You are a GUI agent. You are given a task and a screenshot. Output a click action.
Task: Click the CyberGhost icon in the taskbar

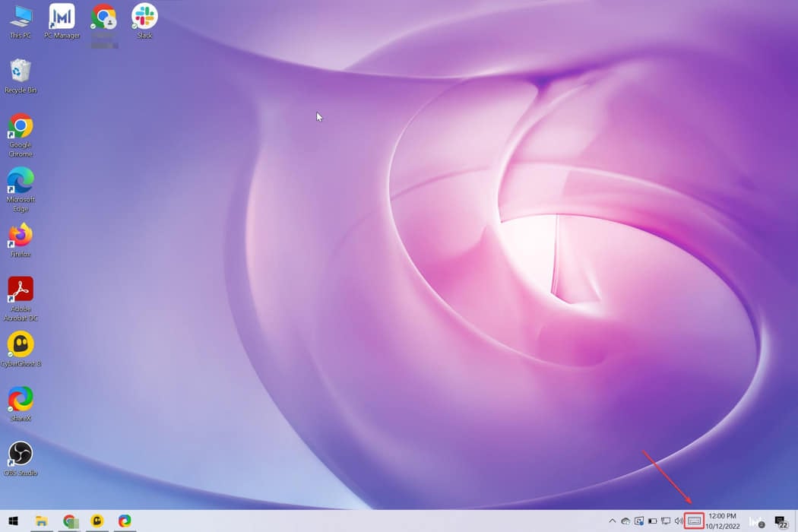97,521
